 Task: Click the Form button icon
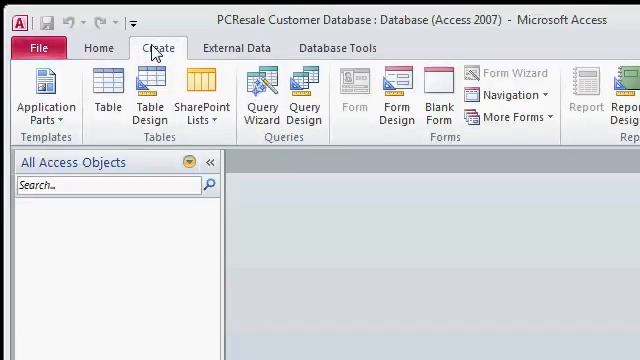click(355, 90)
